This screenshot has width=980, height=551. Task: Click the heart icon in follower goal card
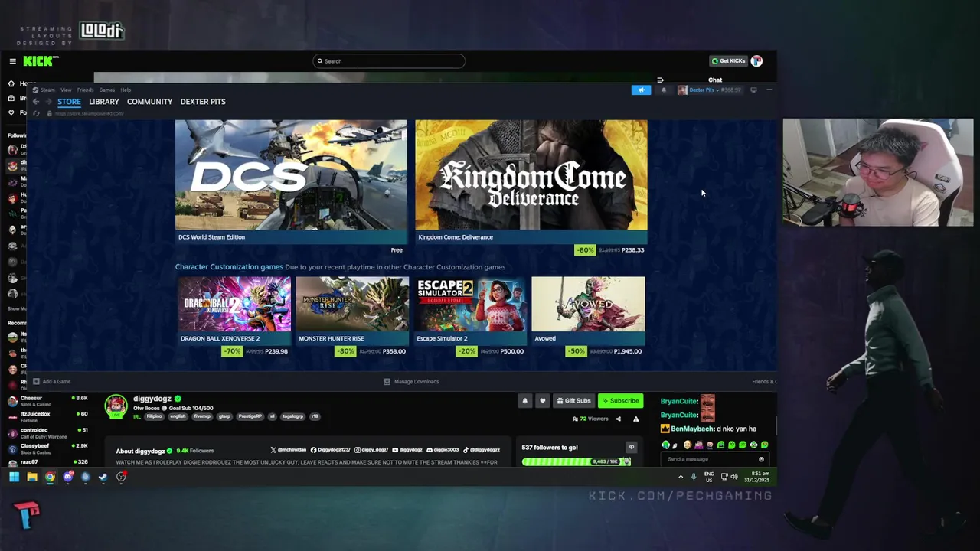tap(631, 447)
